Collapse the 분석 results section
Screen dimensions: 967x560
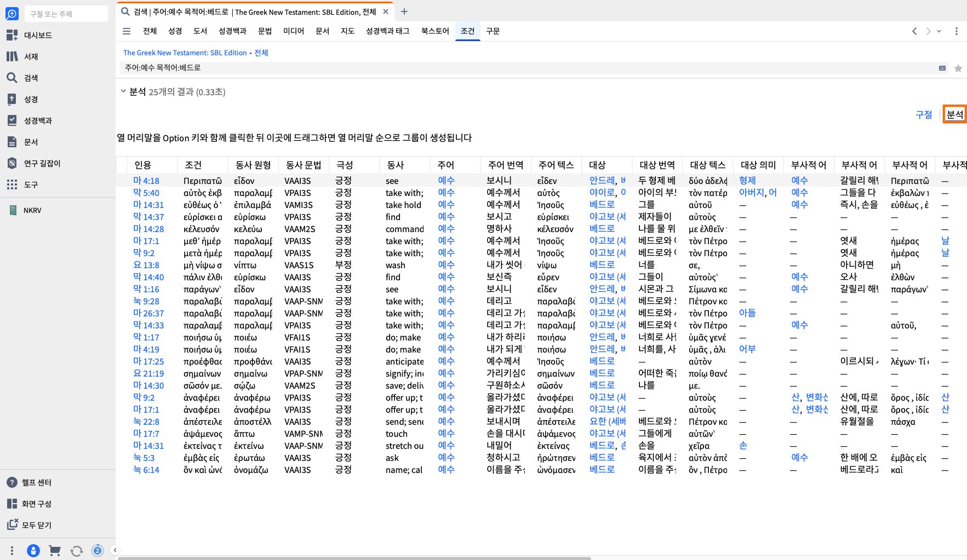[123, 91]
